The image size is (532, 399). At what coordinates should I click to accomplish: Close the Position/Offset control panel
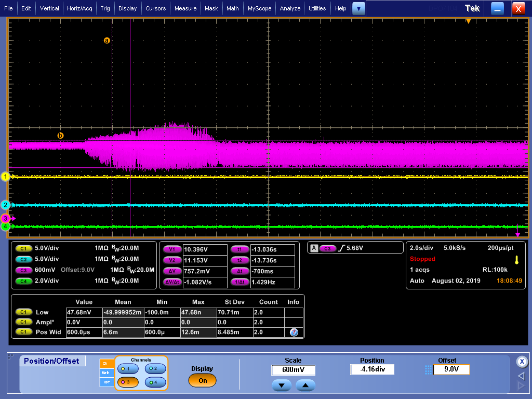tap(522, 362)
